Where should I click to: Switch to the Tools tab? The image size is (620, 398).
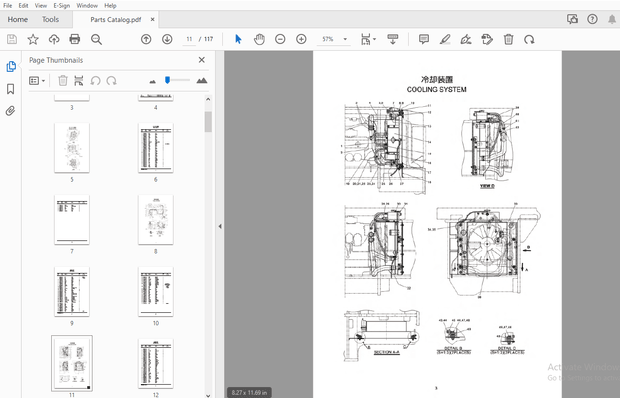pos(51,19)
